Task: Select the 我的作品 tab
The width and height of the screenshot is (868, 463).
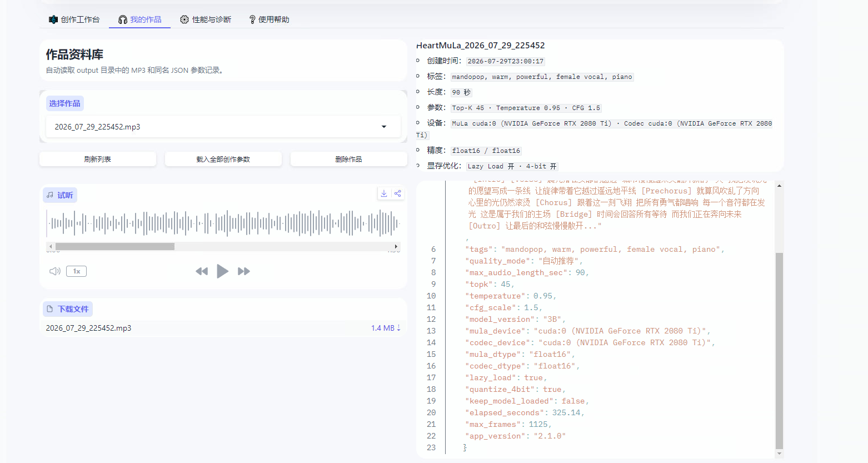Action: [139, 19]
